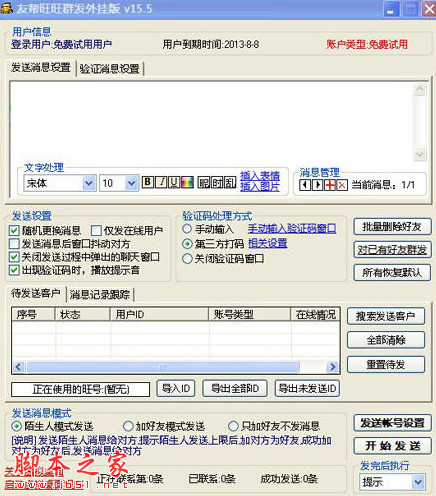Click 对已有好友群发 button
436x496 pixels.
(x=392, y=250)
